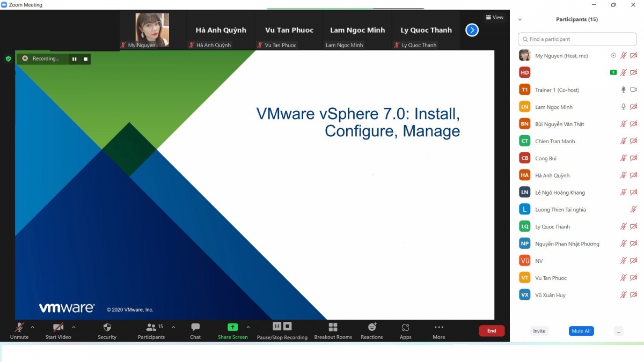
Task: Click the green Share Screen button
Action: [233, 330]
